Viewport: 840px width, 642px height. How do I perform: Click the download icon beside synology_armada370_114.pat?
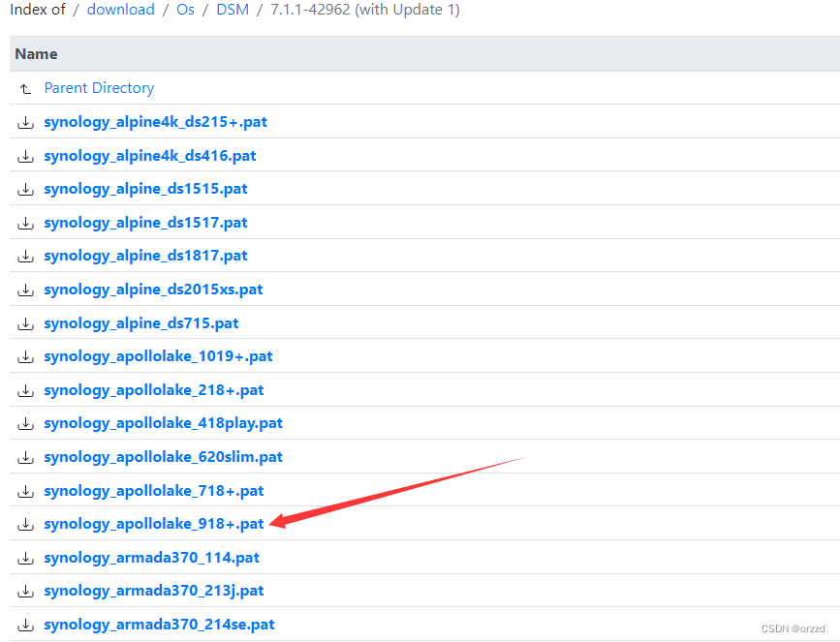(x=25, y=559)
